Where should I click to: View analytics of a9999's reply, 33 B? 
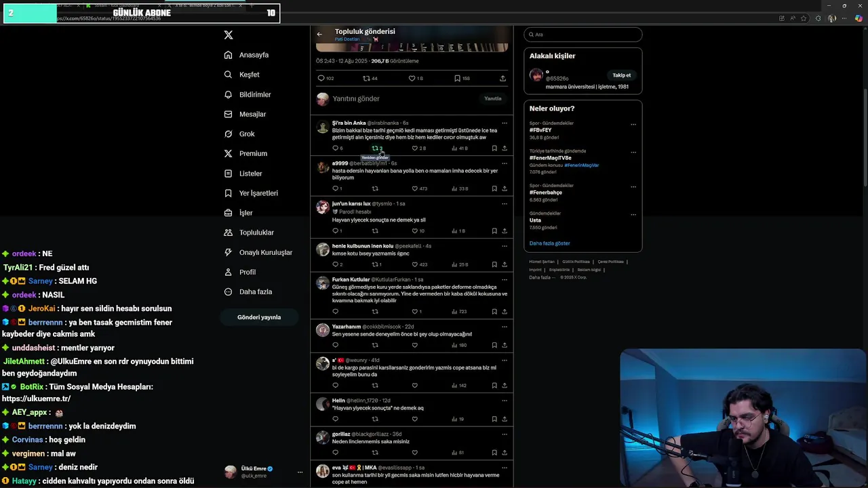(460, 188)
